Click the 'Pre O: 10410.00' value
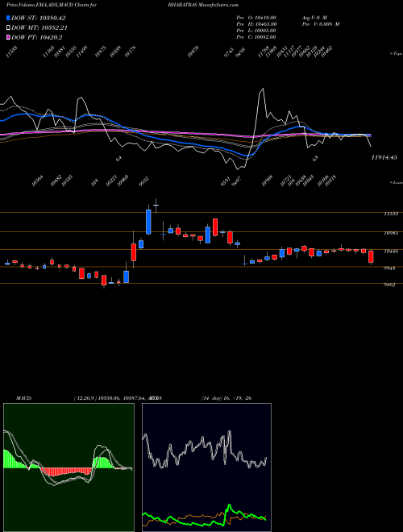 [x=256, y=17]
